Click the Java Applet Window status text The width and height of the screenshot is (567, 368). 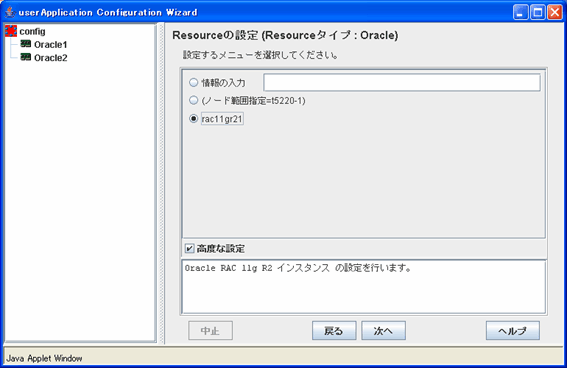[44, 358]
